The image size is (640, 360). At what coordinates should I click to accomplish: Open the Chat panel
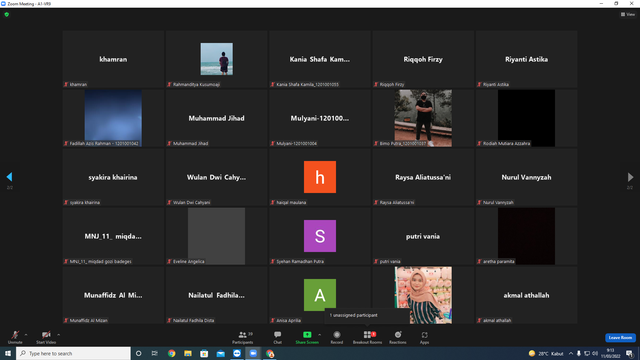[278, 337]
